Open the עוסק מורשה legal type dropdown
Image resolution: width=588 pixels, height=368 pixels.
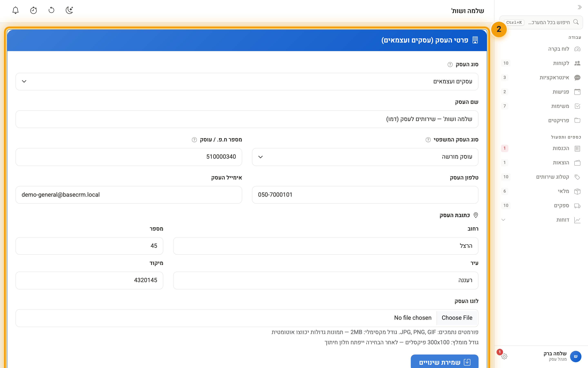(x=365, y=157)
